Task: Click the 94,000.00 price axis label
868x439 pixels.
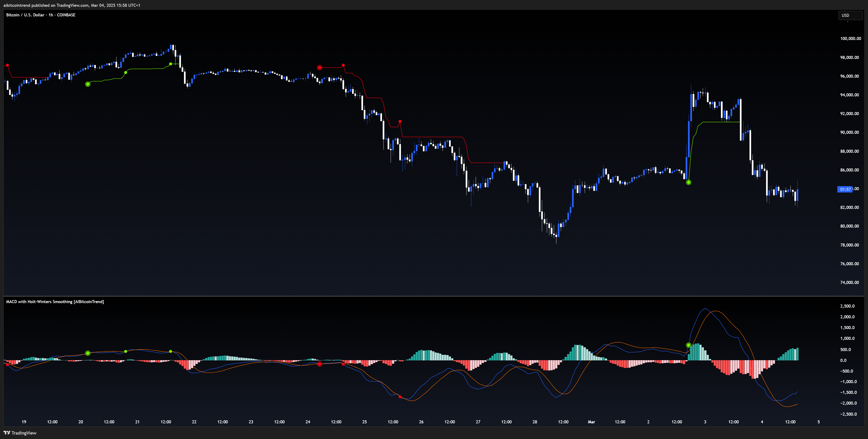Action: point(850,95)
